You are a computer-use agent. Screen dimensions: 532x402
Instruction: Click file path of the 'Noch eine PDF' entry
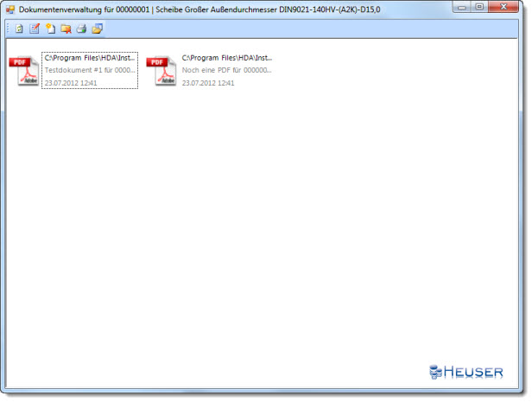(x=227, y=57)
